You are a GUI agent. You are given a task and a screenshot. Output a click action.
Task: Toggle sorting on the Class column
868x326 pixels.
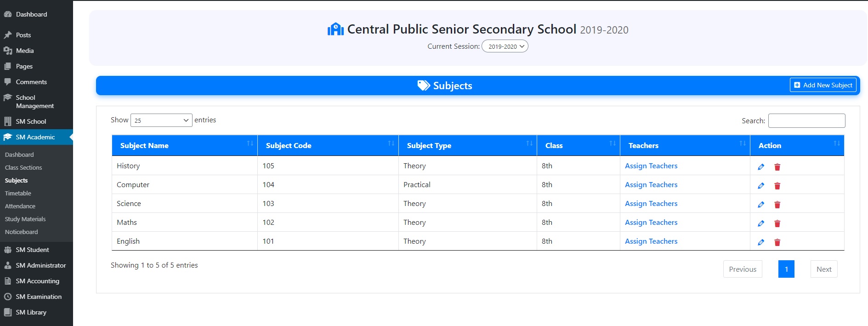578,145
